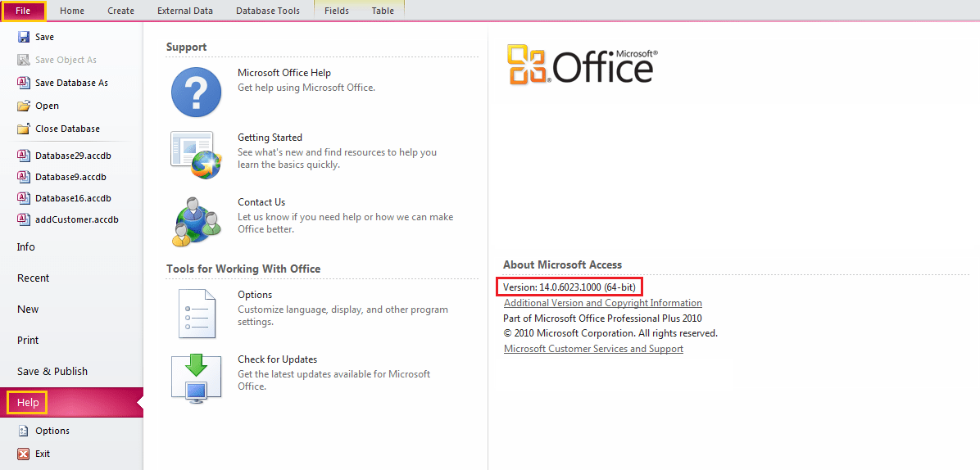Click the Exit label in the sidebar
This screenshot has height=470, width=980.
tap(43, 454)
